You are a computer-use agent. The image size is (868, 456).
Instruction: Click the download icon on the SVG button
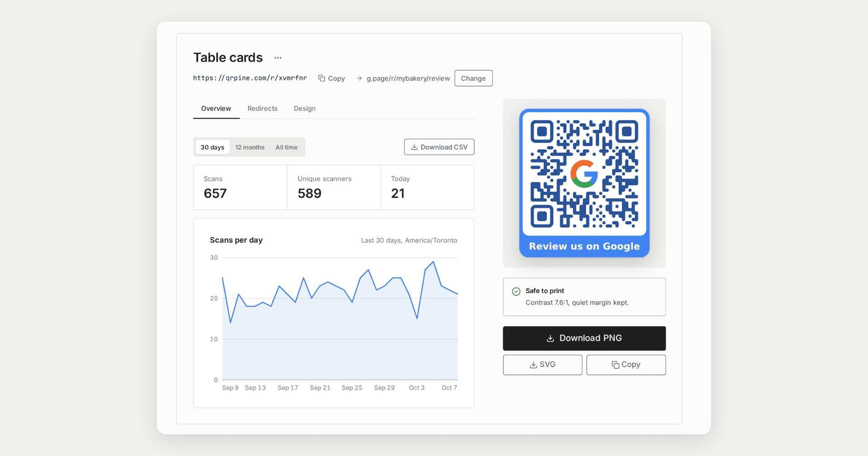[x=533, y=365]
